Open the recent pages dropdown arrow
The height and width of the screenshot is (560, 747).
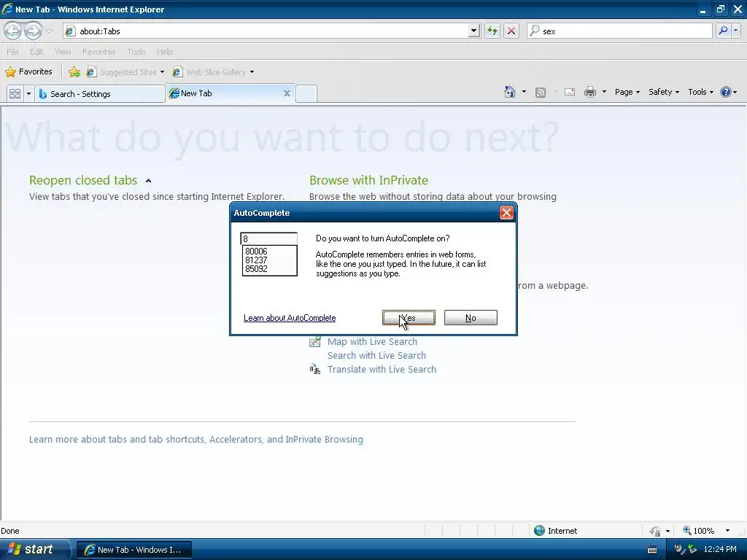pyautogui.click(x=49, y=31)
